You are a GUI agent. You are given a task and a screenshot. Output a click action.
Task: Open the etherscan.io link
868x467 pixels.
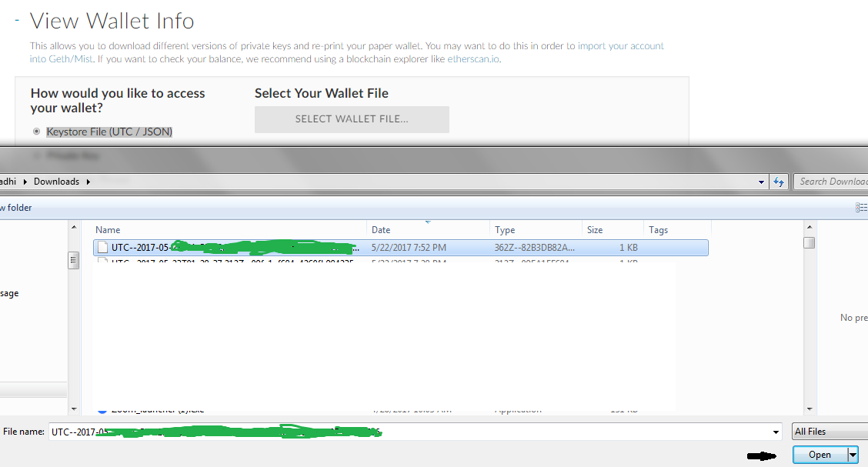tap(473, 59)
